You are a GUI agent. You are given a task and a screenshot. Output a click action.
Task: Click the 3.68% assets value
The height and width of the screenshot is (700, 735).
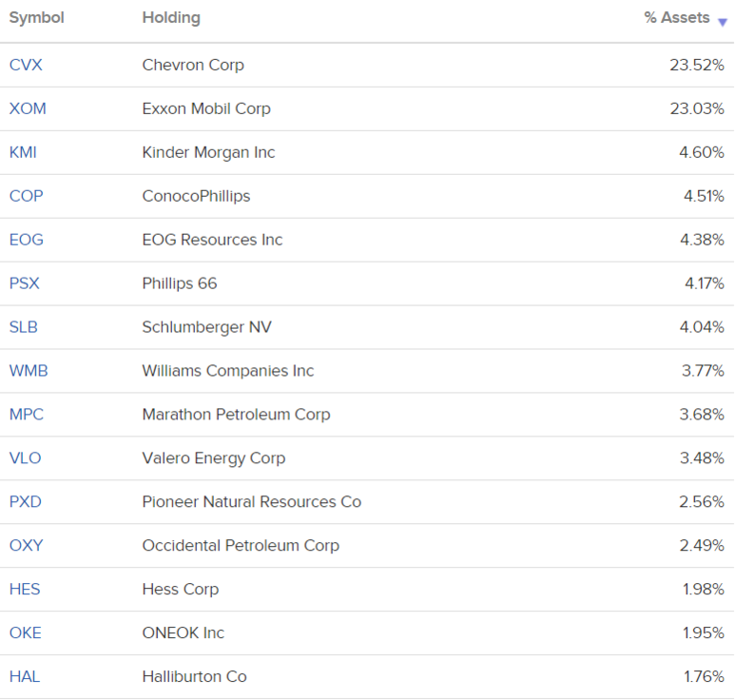click(x=702, y=414)
